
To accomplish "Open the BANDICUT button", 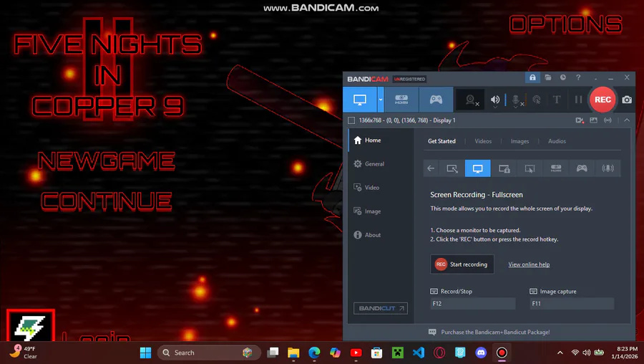I will [x=381, y=308].
